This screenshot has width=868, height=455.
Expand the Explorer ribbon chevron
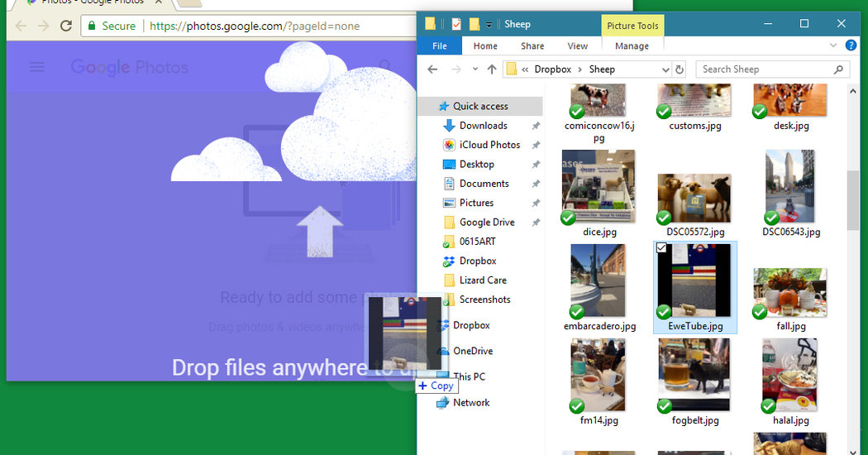coord(833,45)
